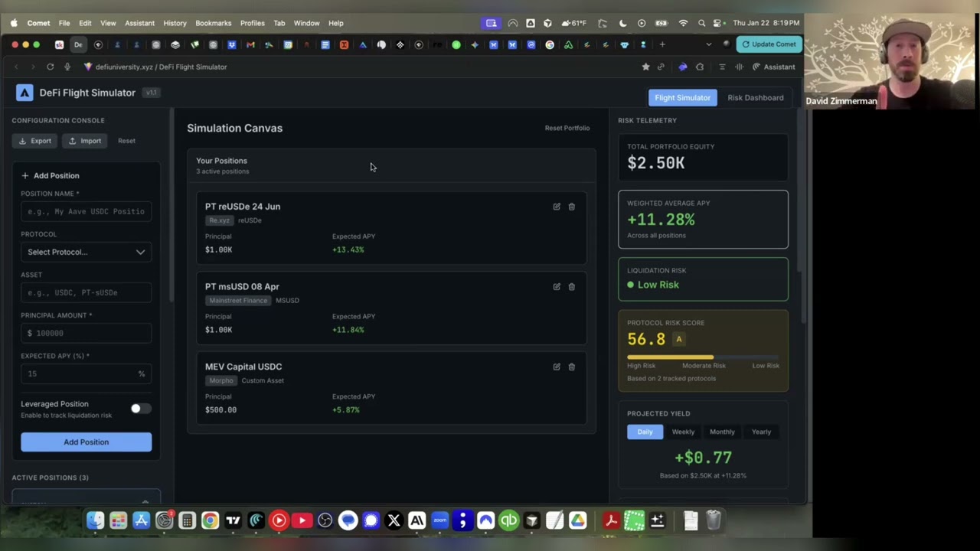Select the Yearly projected yield tab
Image resolution: width=980 pixels, height=551 pixels.
(x=761, y=432)
